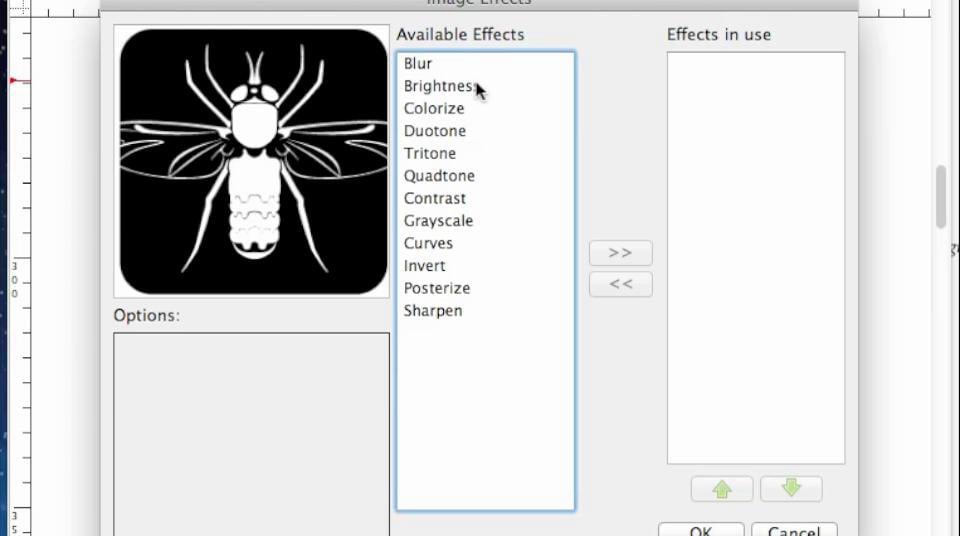960x536 pixels.
Task: Click the green move-down arrow button
Action: coord(791,489)
